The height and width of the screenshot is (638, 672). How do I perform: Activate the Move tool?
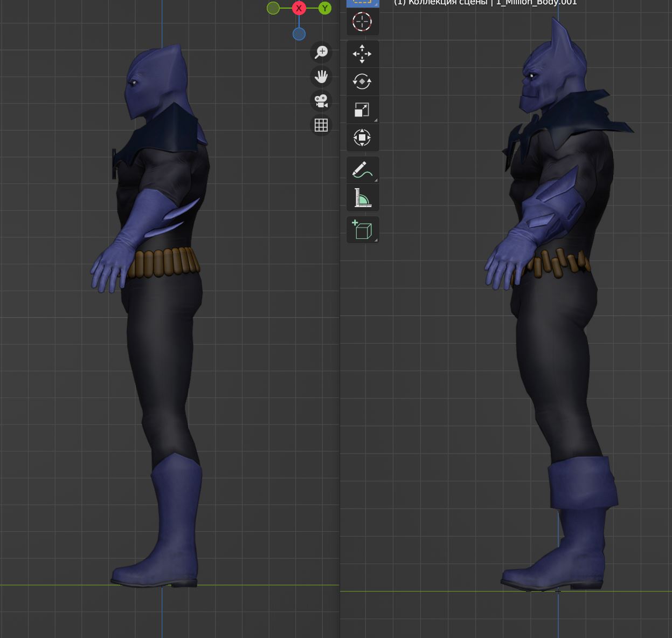pos(362,54)
